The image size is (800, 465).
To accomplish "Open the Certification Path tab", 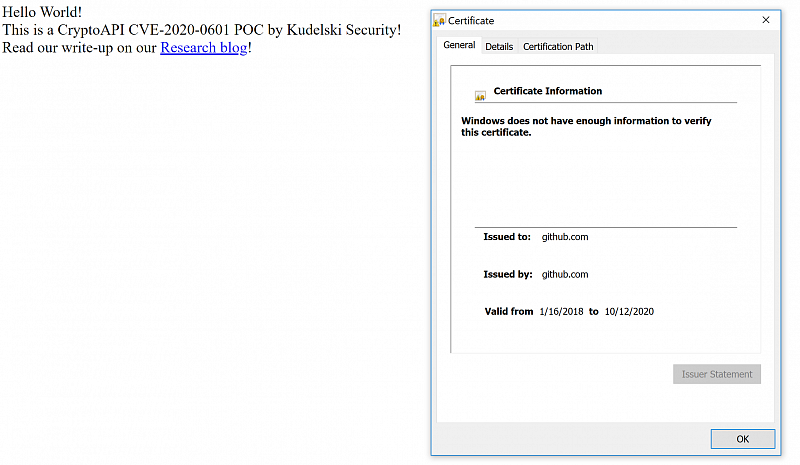I will (558, 46).
